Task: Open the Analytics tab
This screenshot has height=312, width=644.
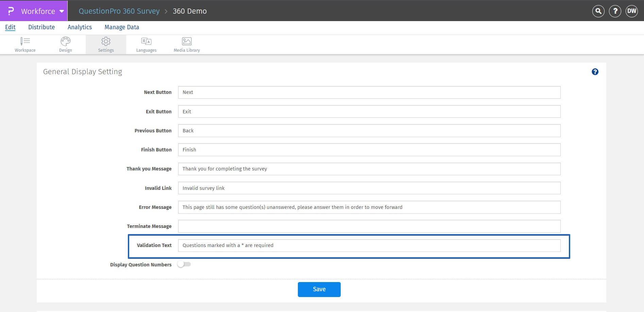Action: pyautogui.click(x=80, y=27)
